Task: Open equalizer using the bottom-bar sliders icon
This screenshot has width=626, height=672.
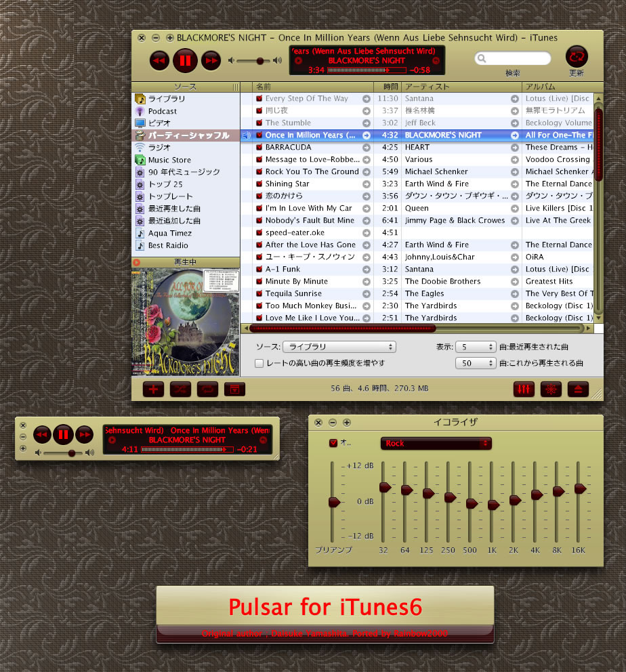Action: [524, 389]
